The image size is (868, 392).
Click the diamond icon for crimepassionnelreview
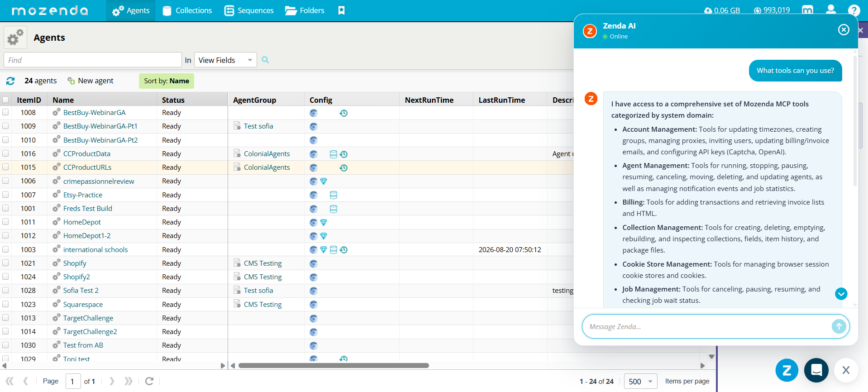[324, 181]
